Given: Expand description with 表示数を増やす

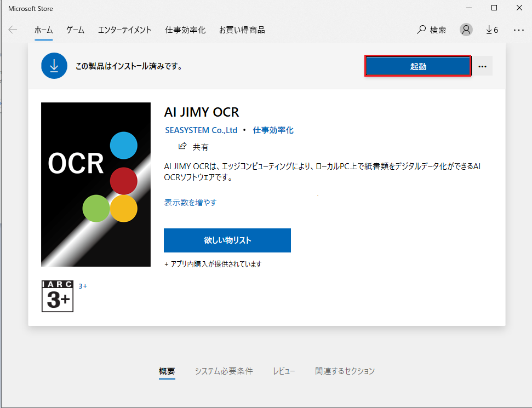Looking at the screenshot, I should point(190,203).
